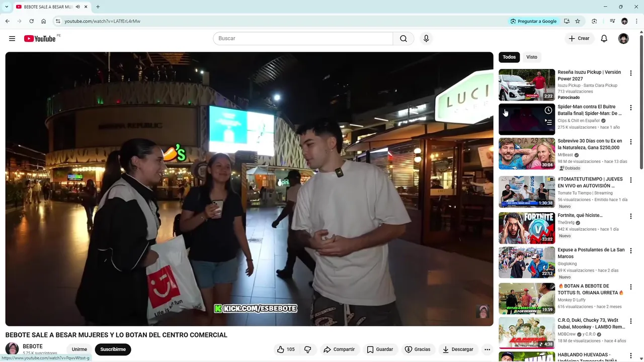The image size is (644, 362).
Task: Mute the tab via speaker icon
Action: click(77, 7)
